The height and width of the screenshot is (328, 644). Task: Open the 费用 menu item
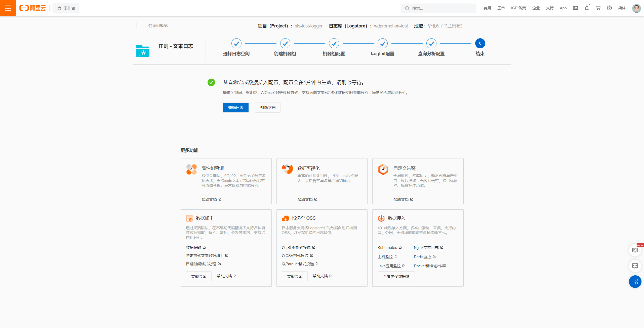point(487,8)
